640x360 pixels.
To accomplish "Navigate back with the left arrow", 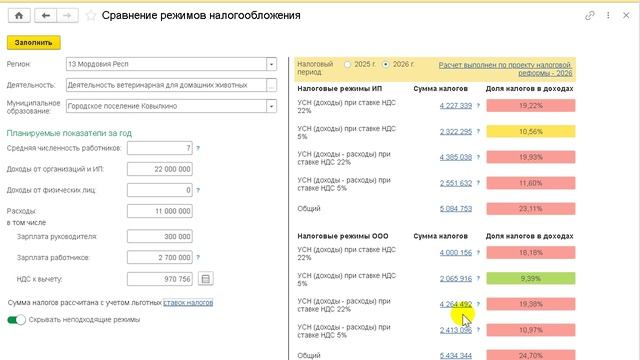I will [45, 16].
